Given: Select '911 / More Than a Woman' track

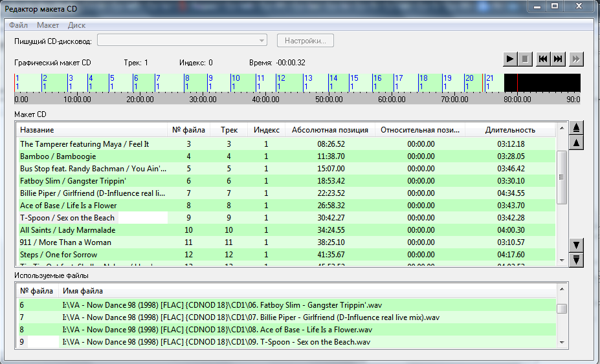Looking at the screenshot, I should pos(287,242).
